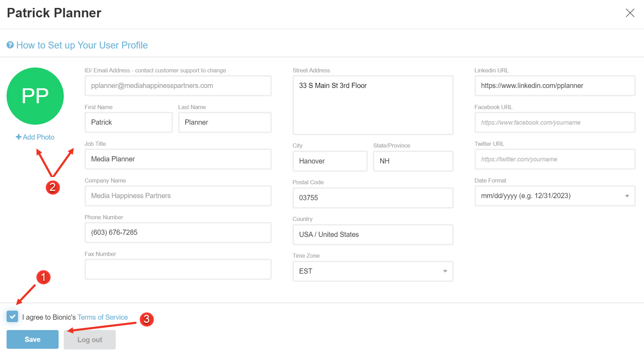Open How to Set up Your User Profile
Image resolution: width=644 pixels, height=355 pixels.
click(82, 45)
